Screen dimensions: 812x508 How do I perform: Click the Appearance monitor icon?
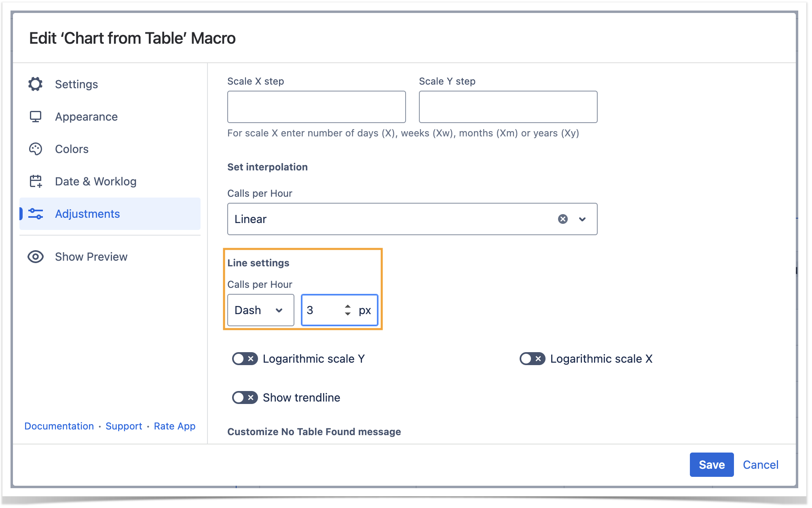coord(36,117)
